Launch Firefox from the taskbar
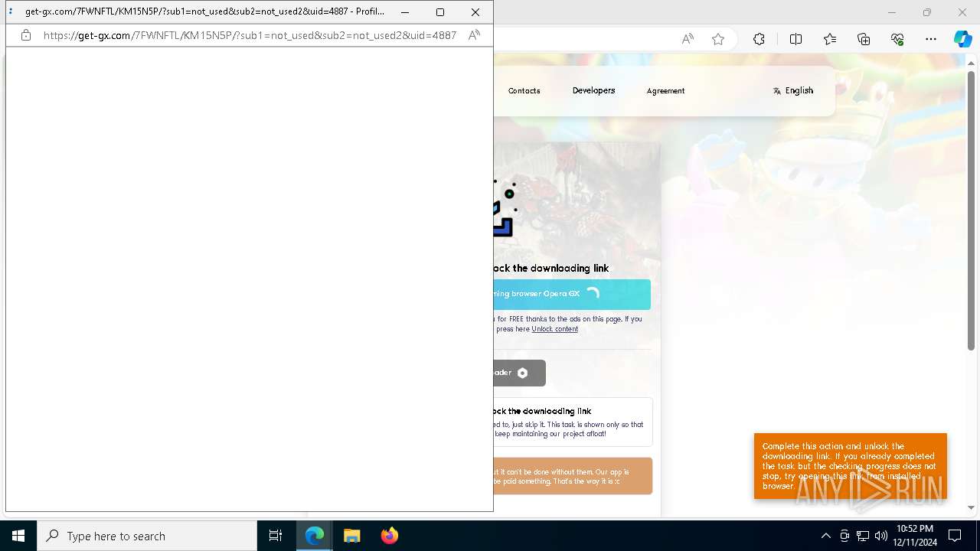 389,536
